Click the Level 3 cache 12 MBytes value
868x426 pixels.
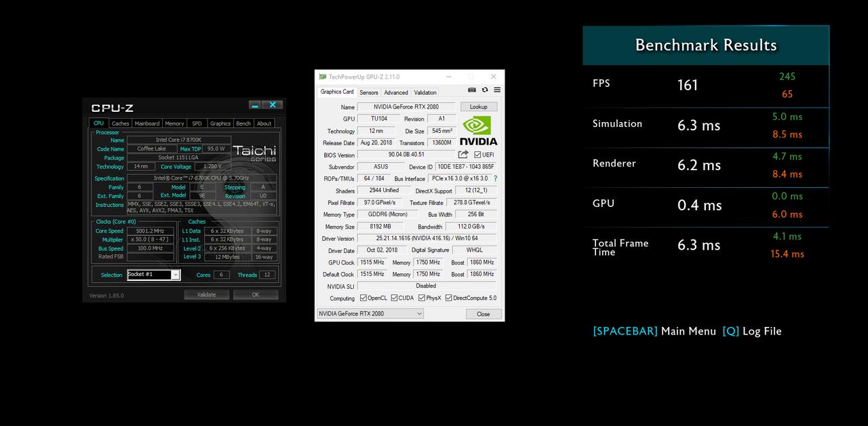227,257
